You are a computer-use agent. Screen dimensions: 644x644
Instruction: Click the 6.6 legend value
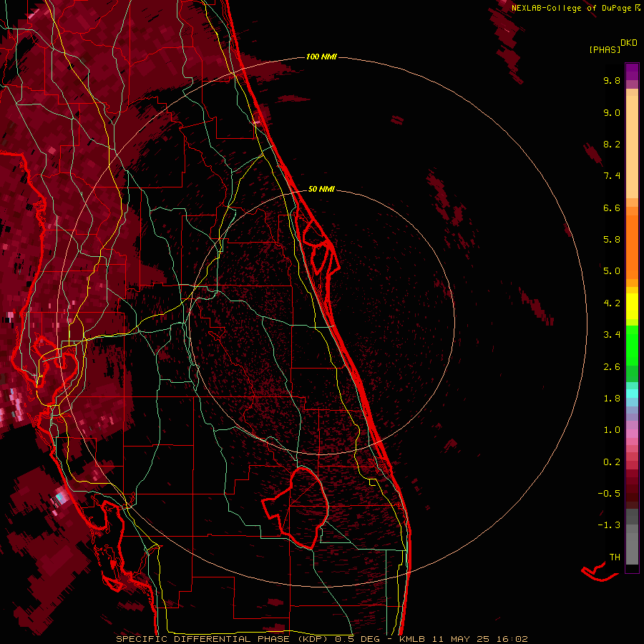pyautogui.click(x=612, y=208)
